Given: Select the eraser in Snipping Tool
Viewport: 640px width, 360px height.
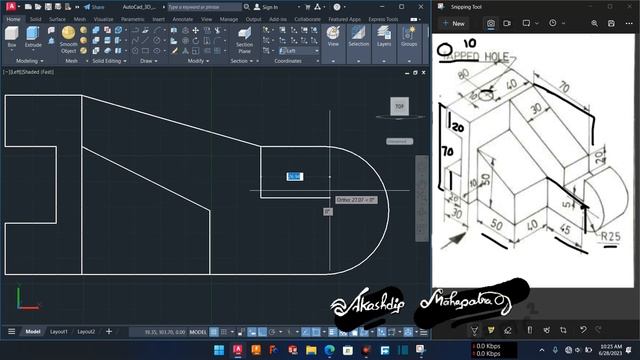Looking at the screenshot, I should coord(507,330).
